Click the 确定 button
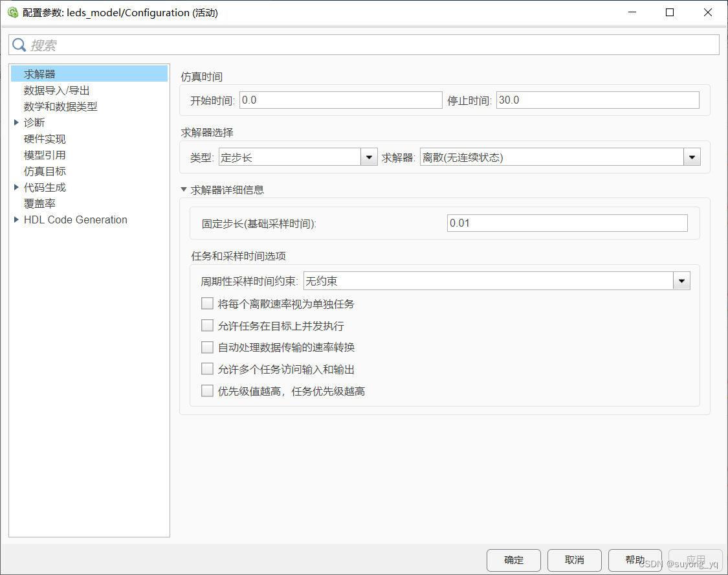 (x=514, y=560)
